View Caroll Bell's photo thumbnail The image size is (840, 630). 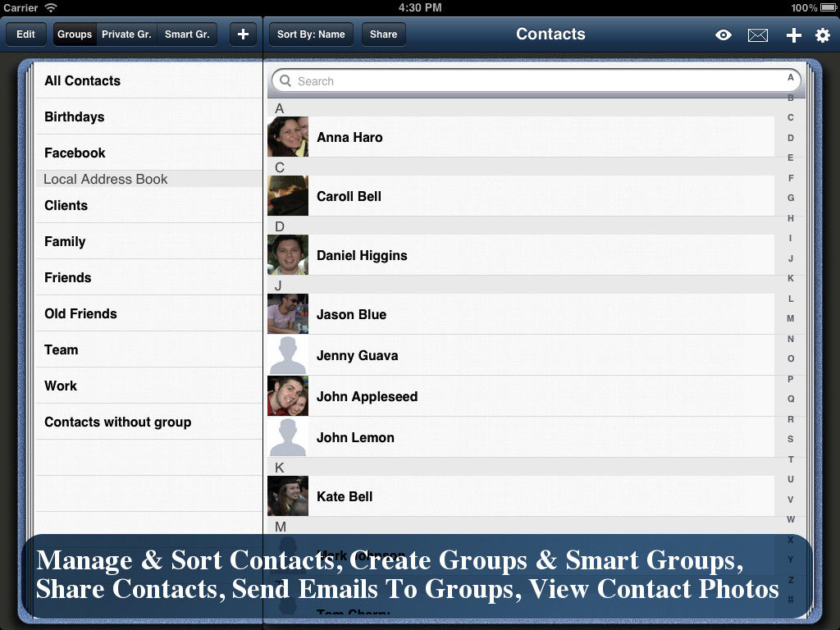pos(288,195)
